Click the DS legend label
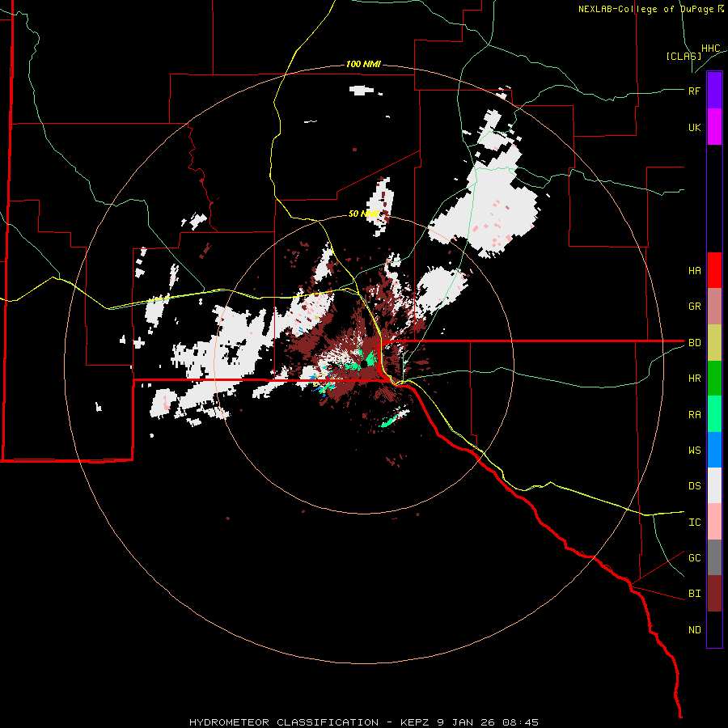The height and width of the screenshot is (728, 728). coord(694,486)
